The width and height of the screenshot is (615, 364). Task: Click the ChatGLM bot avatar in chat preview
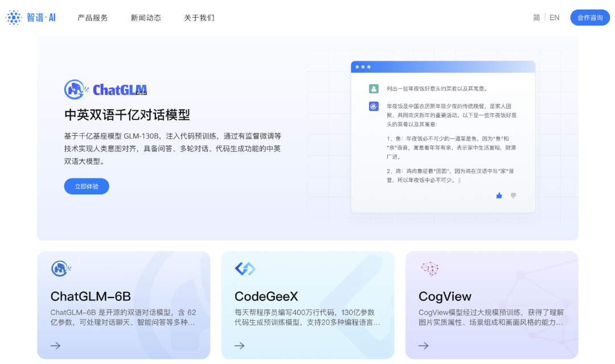pyautogui.click(x=374, y=106)
